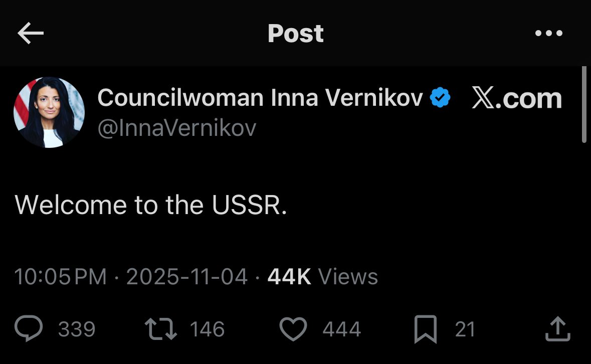Open Councilwoman Inna Vernikov's display name link
This screenshot has height=364, width=591.
(x=260, y=98)
